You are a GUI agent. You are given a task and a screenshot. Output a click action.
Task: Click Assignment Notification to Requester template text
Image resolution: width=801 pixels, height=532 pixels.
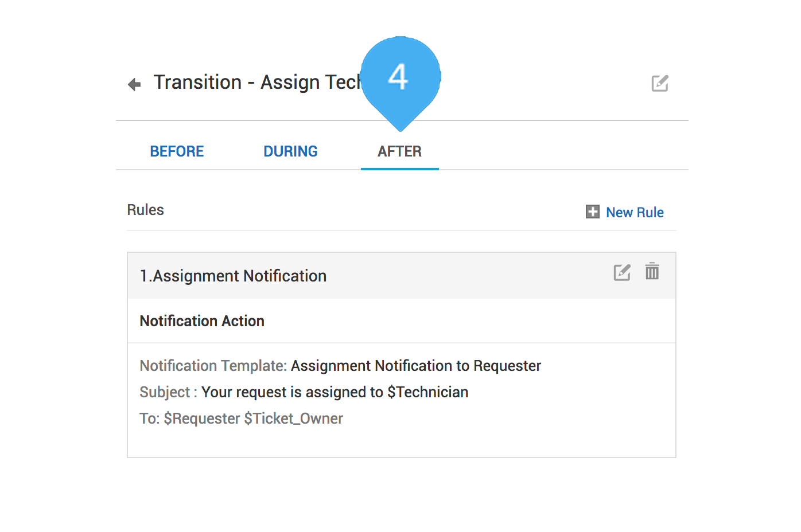coord(416,366)
